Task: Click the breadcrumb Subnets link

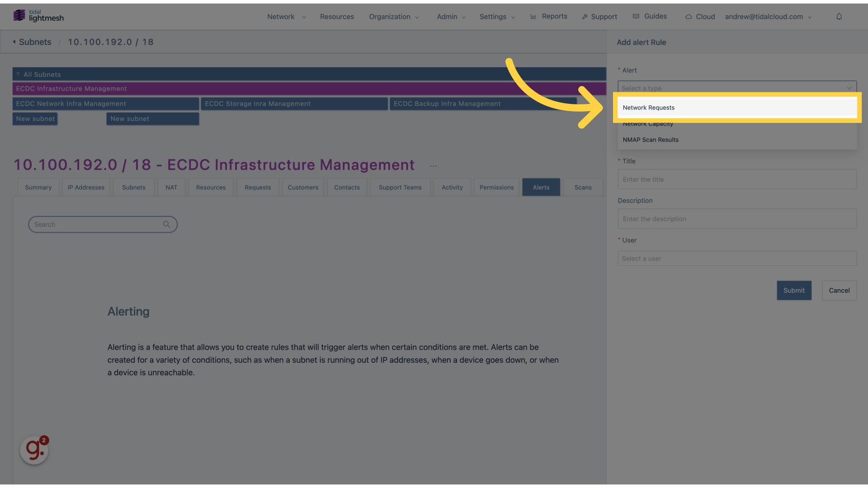Action: [x=34, y=42]
